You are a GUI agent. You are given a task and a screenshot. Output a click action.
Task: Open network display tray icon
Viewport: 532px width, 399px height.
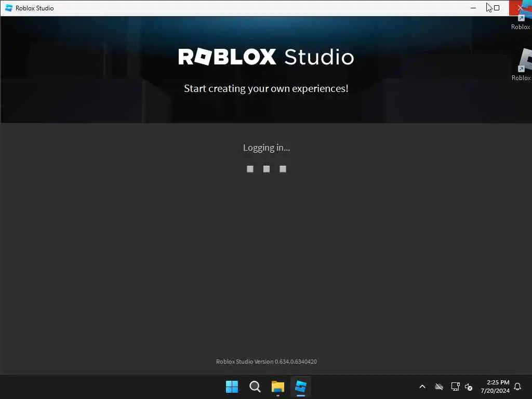coord(455,387)
